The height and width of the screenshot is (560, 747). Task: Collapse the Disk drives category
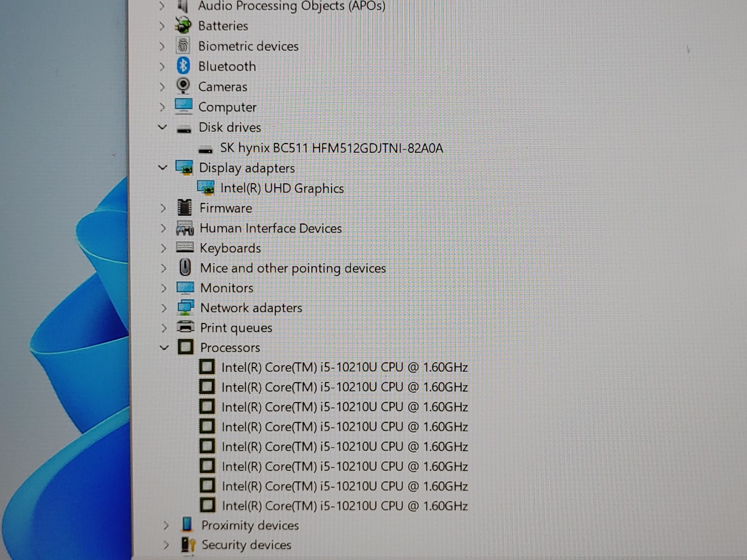162,127
